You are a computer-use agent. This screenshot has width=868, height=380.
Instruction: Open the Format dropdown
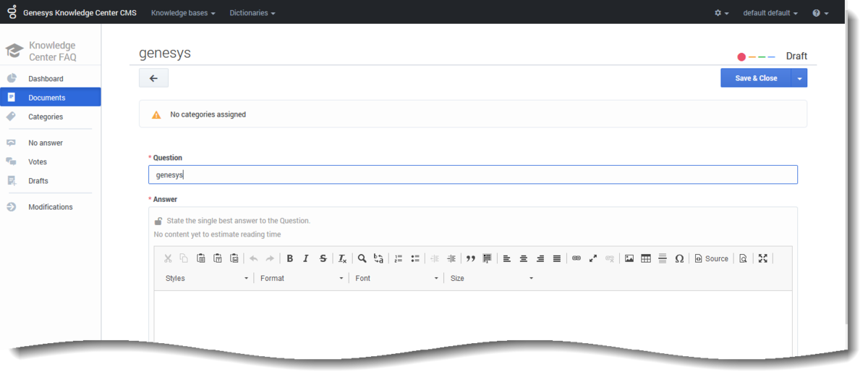pos(302,278)
